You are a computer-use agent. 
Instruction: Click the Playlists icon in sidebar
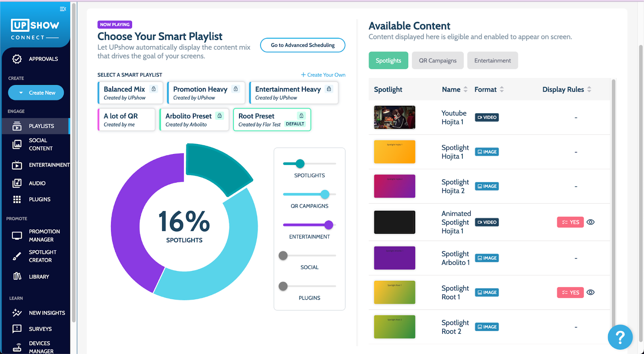click(17, 126)
